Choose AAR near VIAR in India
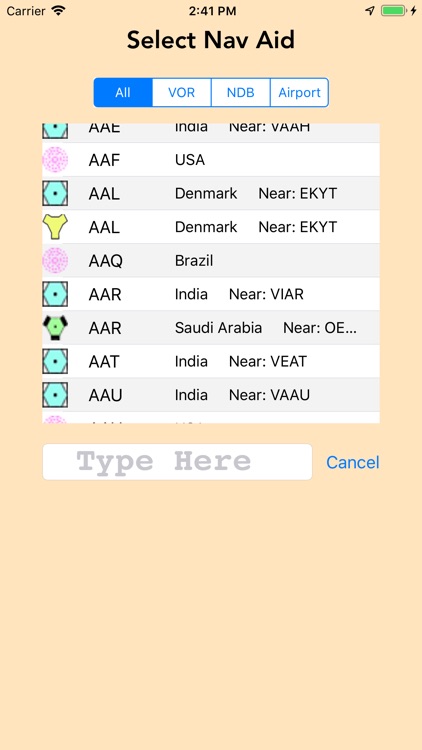The image size is (422, 750). click(211, 294)
